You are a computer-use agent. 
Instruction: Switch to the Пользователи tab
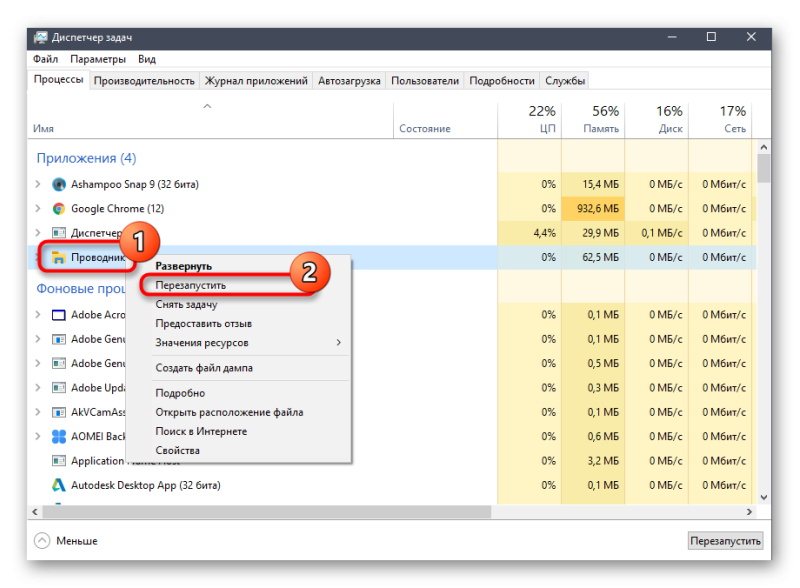(425, 81)
